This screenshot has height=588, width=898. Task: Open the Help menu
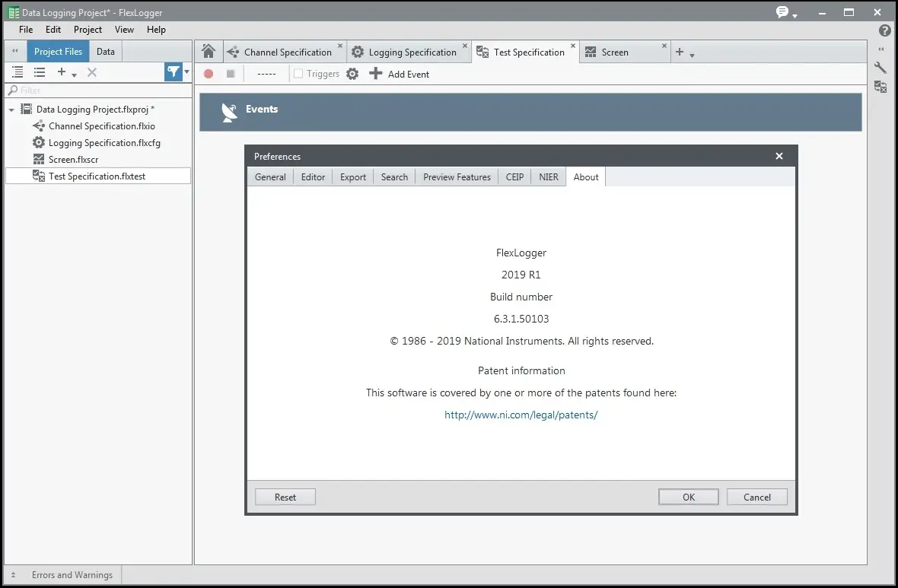pyautogui.click(x=156, y=30)
